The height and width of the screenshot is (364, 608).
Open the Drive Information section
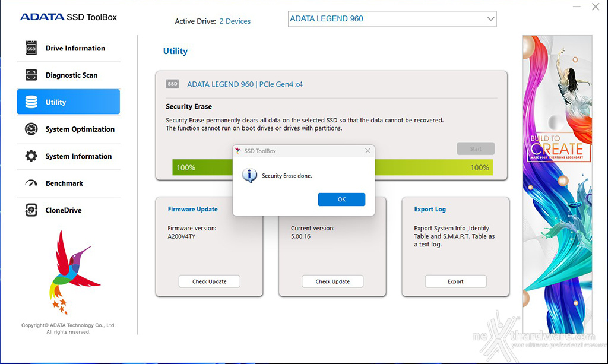click(69, 48)
